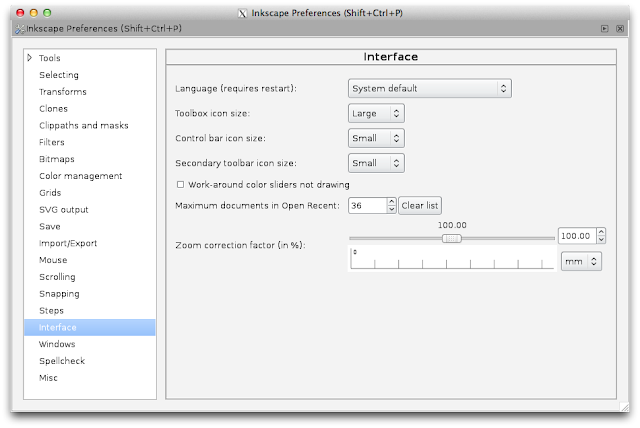Open Import/Export preferences
This screenshot has height=428, width=640.
[x=68, y=243]
